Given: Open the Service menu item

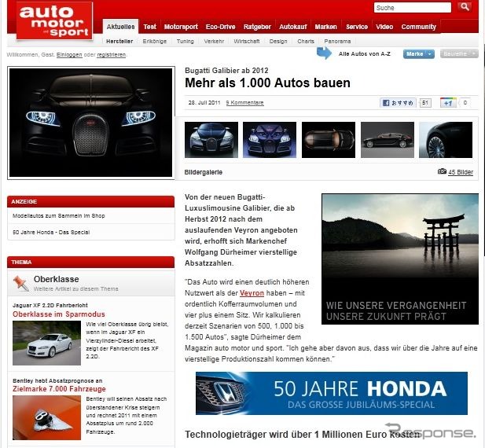Looking at the screenshot, I should tap(357, 27).
